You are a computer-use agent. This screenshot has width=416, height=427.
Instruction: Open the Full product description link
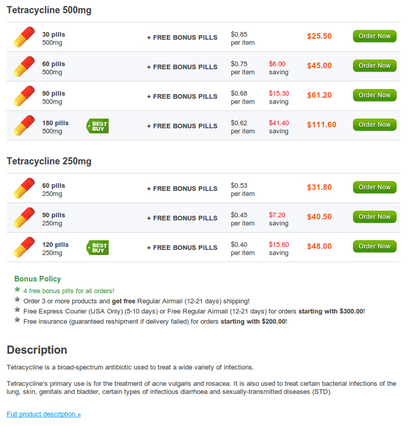click(44, 414)
